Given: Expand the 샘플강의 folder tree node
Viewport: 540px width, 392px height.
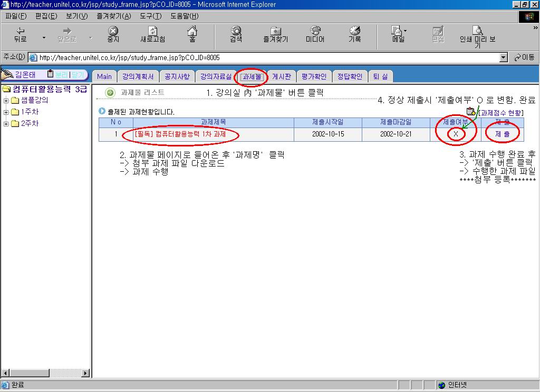Looking at the screenshot, I should pyautogui.click(x=6, y=101).
